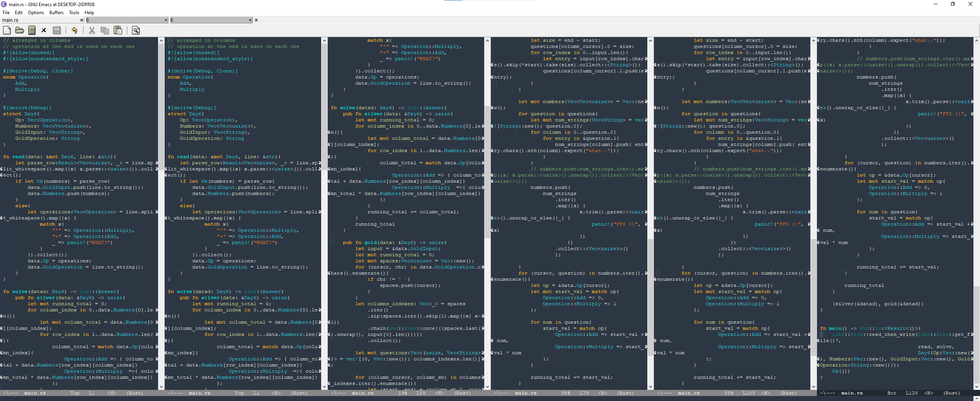Screen dimensions: 980x401
Task: Click the scrollbar thumb in the L128 pane
Action: pyautogui.click(x=977, y=334)
